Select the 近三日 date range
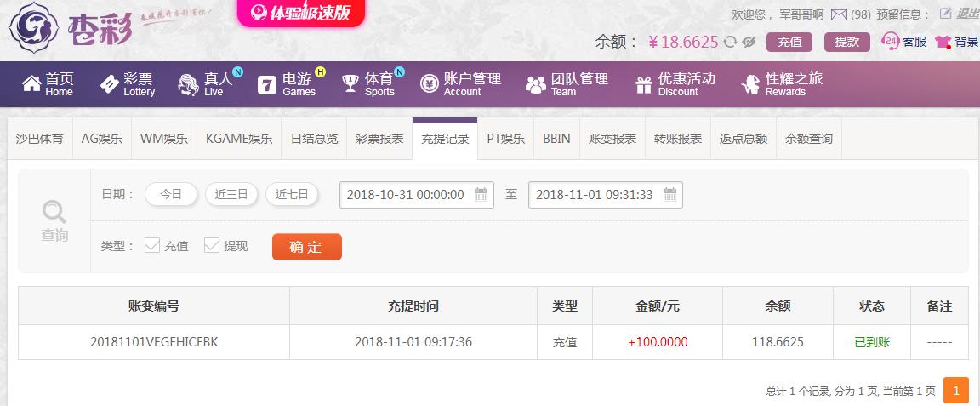Image resolution: width=980 pixels, height=406 pixels. click(231, 194)
